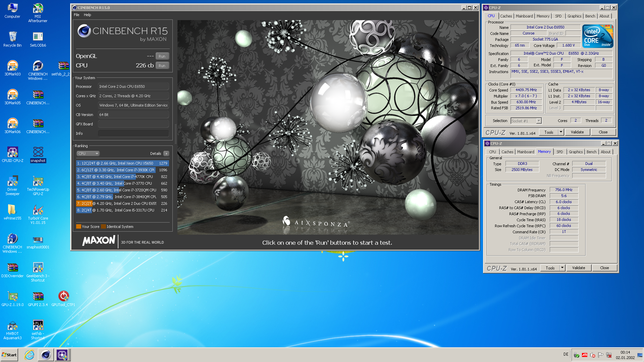Image resolution: width=644 pixels, height=362 pixels.
Task: Open D3DOverrider desktop icon
Action: coord(12,270)
